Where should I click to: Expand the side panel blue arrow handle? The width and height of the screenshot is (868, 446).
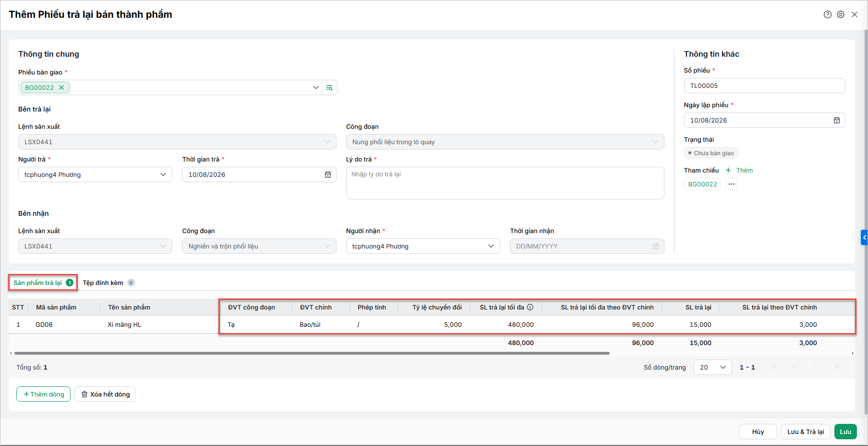[864, 237]
